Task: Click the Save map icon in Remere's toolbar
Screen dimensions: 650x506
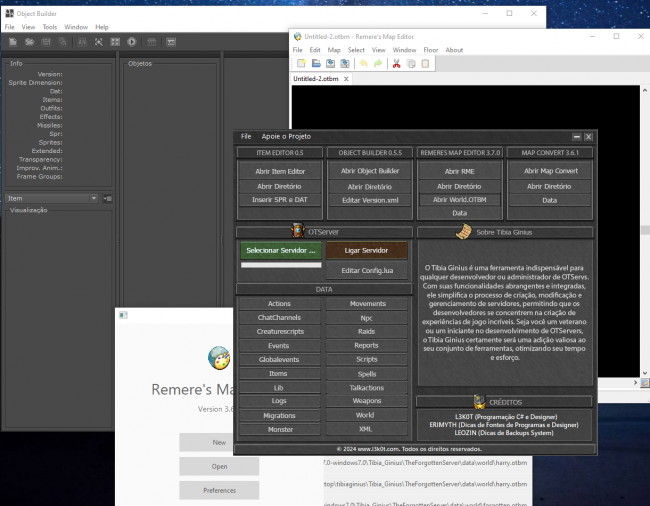Action: pos(330,63)
